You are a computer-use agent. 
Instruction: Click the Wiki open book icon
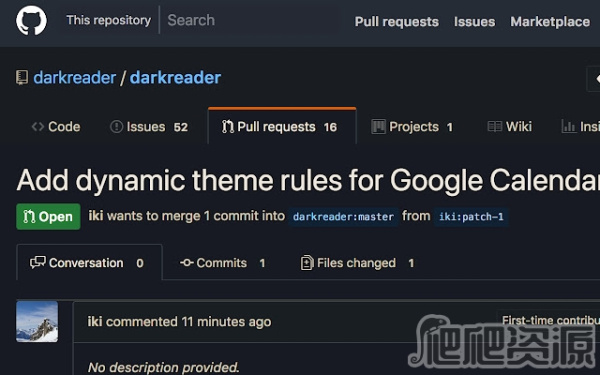click(x=494, y=127)
